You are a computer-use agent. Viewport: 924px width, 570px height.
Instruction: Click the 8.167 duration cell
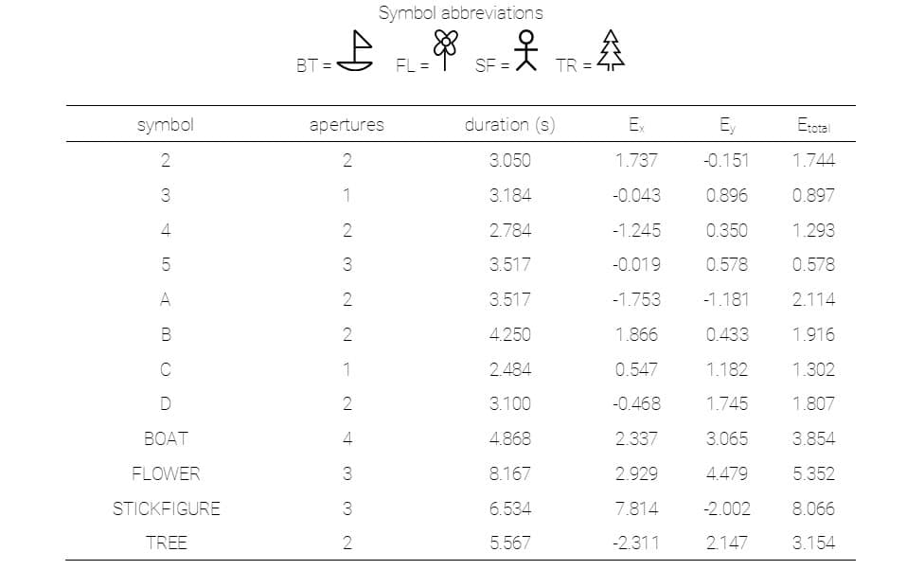[x=509, y=473]
